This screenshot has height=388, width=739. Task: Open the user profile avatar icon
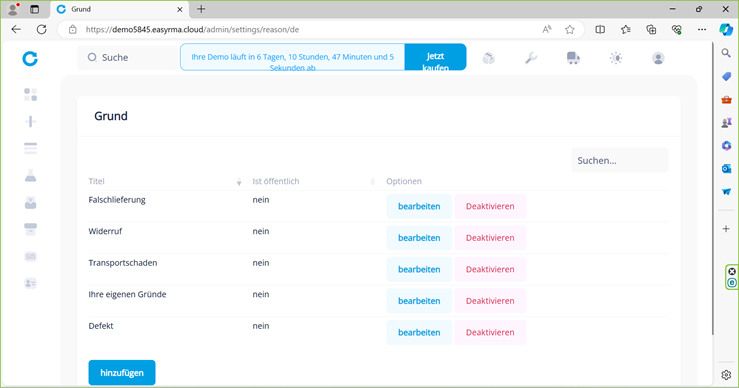click(658, 58)
